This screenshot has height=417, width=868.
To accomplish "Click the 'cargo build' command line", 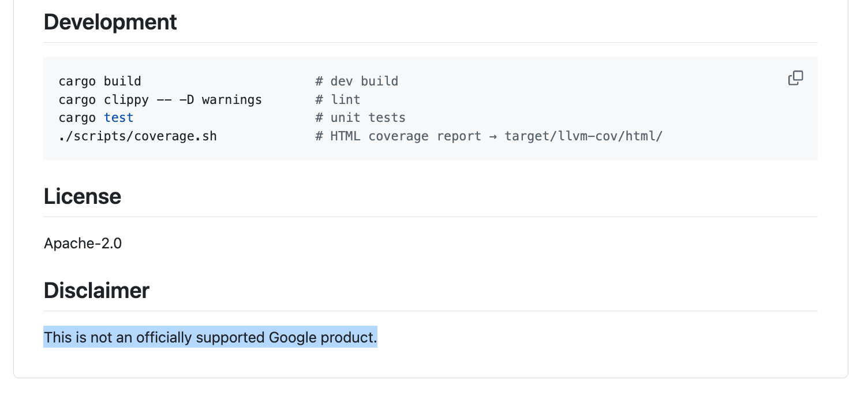I will click(x=100, y=81).
